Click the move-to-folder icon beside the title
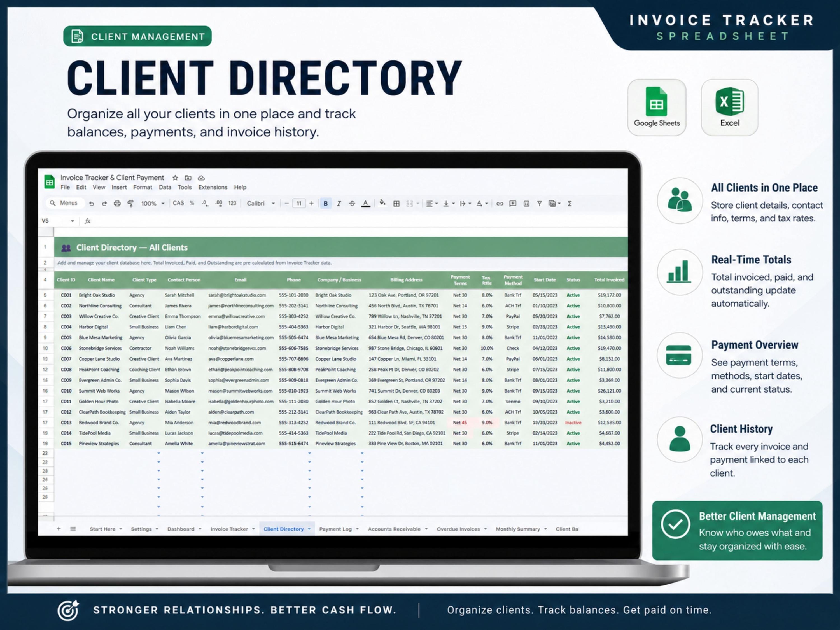Viewport: 840px width, 630px height. (x=188, y=178)
